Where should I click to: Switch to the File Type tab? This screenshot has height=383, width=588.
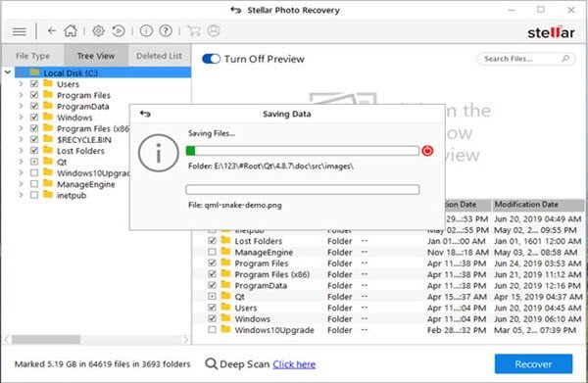pyautogui.click(x=32, y=56)
